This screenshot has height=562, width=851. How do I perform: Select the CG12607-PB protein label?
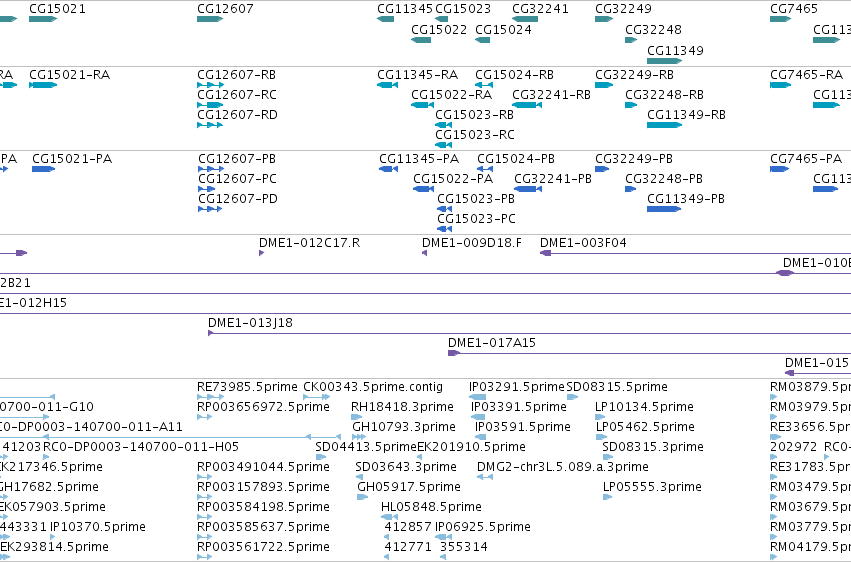pos(237,159)
